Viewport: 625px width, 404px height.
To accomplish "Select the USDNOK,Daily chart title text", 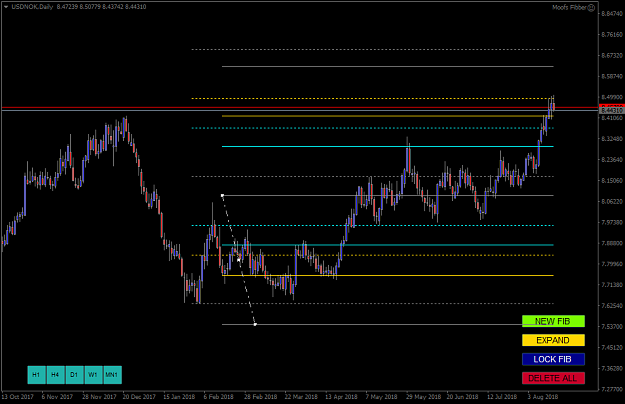I will pyautogui.click(x=32, y=7).
